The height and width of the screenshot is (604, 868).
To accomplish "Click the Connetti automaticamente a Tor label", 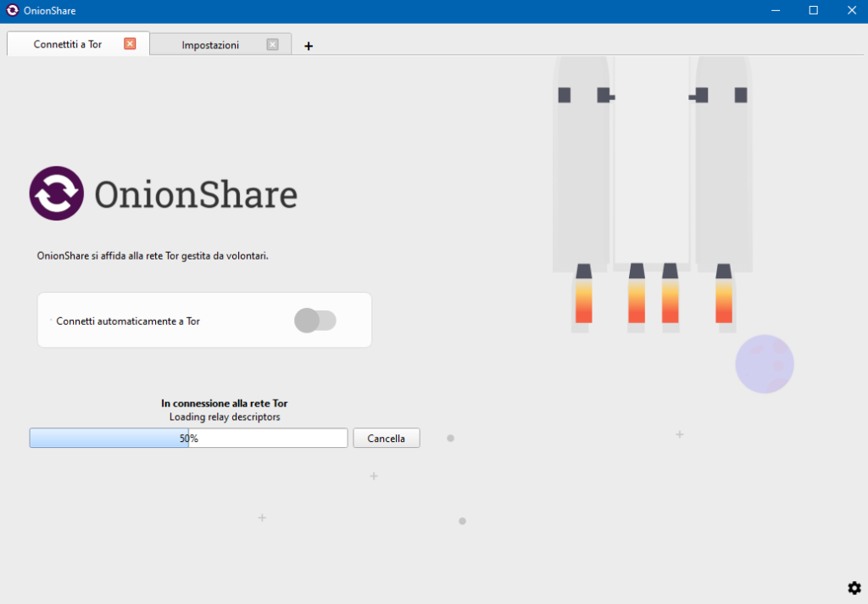I will point(128,322).
